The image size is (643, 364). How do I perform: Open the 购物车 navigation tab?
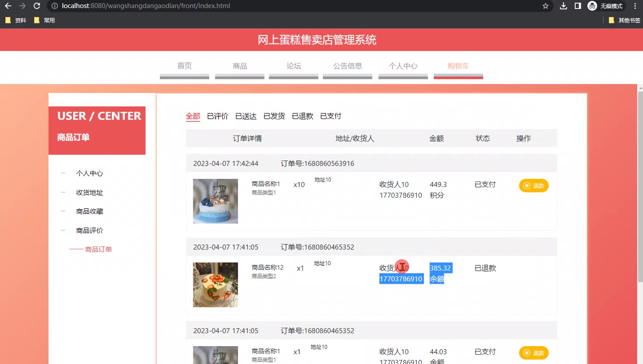click(x=458, y=66)
